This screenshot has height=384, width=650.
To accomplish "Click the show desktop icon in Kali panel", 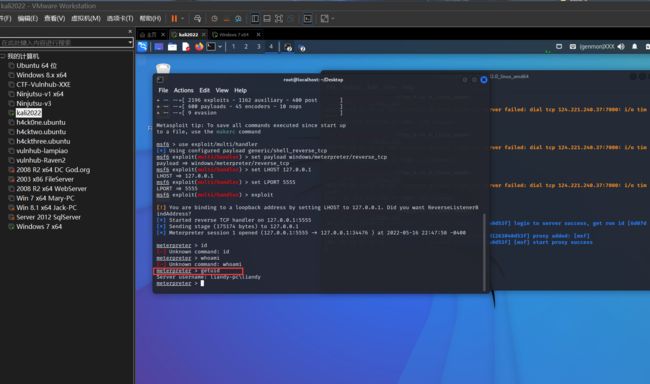I will click(x=159, y=47).
